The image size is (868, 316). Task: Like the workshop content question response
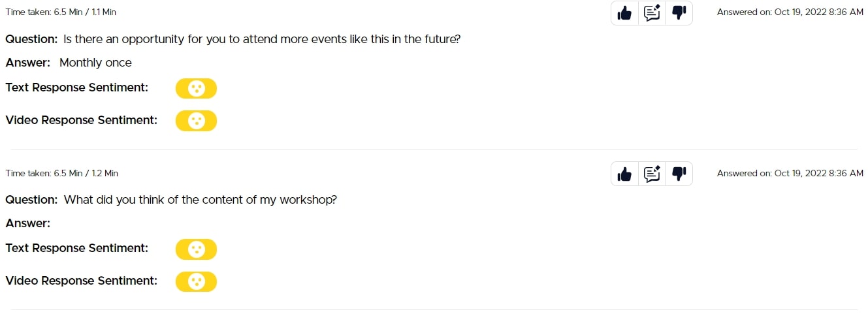click(x=624, y=174)
